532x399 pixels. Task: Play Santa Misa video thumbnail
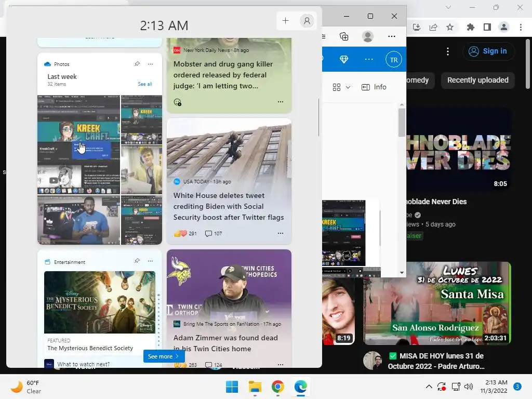pyautogui.click(x=437, y=303)
